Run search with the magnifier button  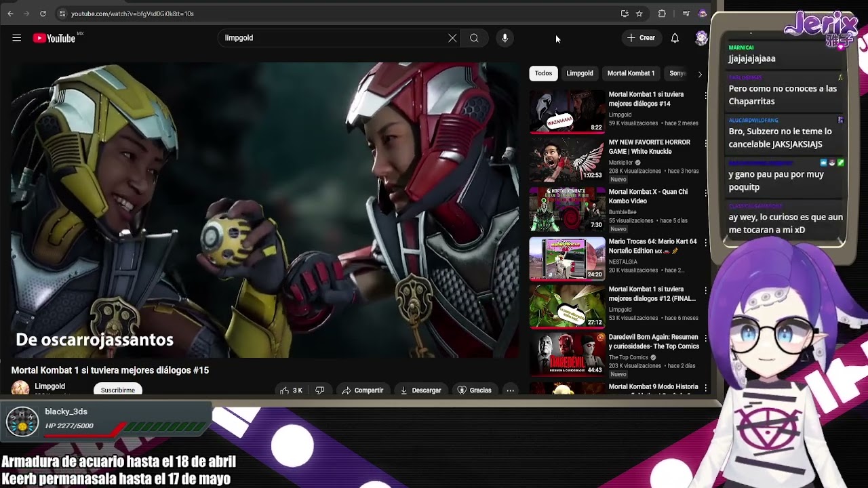(x=474, y=38)
